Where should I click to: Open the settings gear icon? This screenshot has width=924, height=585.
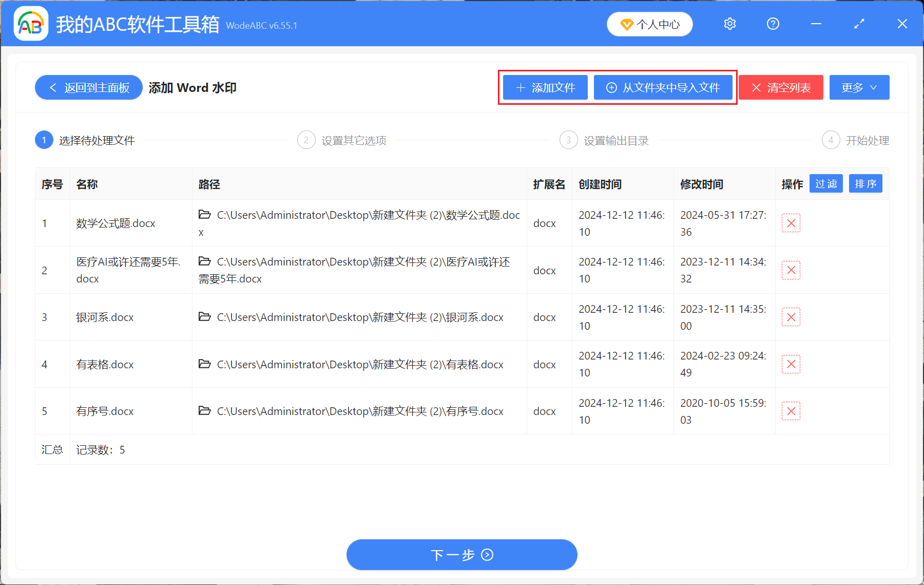(729, 24)
